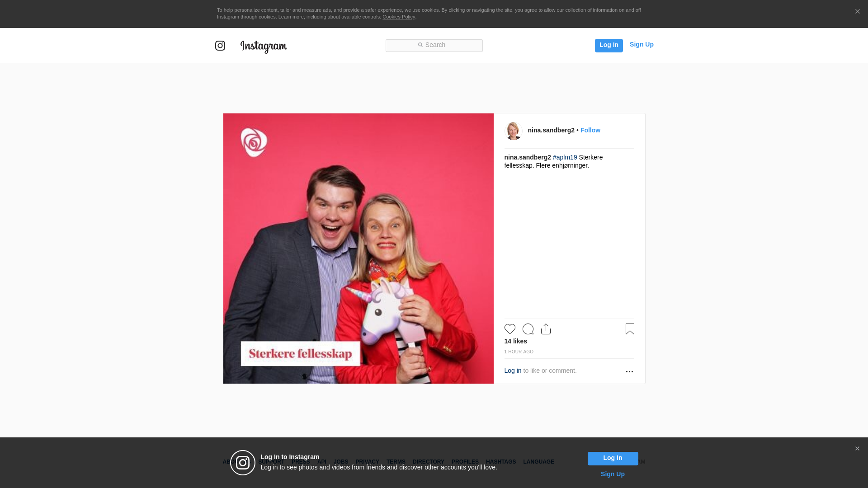Click the blue Log In header button
The height and width of the screenshot is (488, 868).
(x=609, y=45)
